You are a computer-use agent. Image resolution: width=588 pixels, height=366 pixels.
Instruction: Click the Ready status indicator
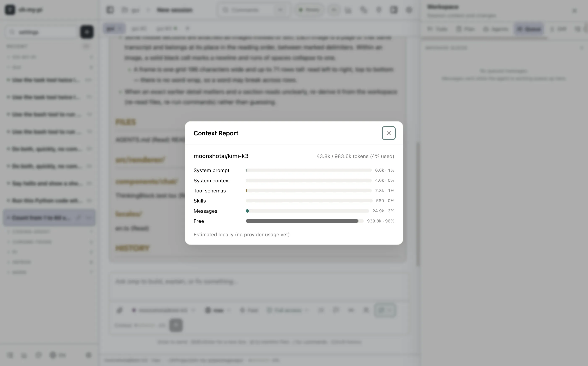(309, 10)
